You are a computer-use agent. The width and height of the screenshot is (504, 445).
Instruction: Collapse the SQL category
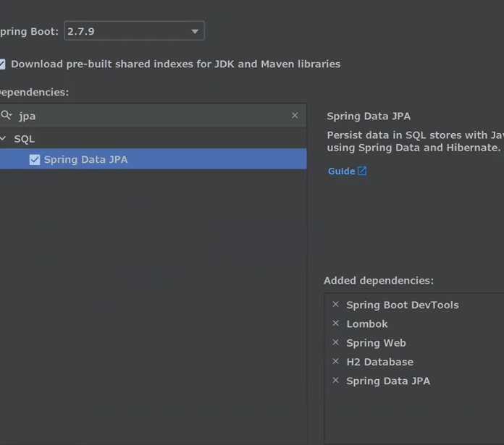click(x=3, y=139)
